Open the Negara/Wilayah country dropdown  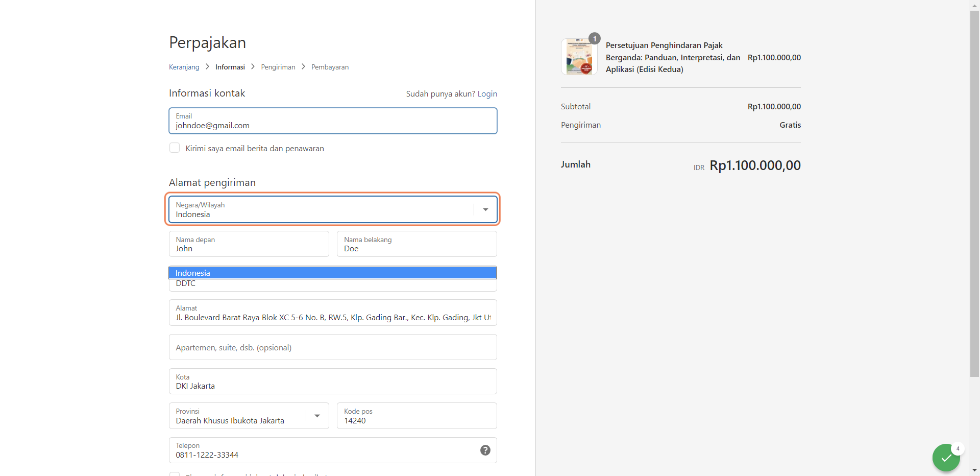[333, 209]
